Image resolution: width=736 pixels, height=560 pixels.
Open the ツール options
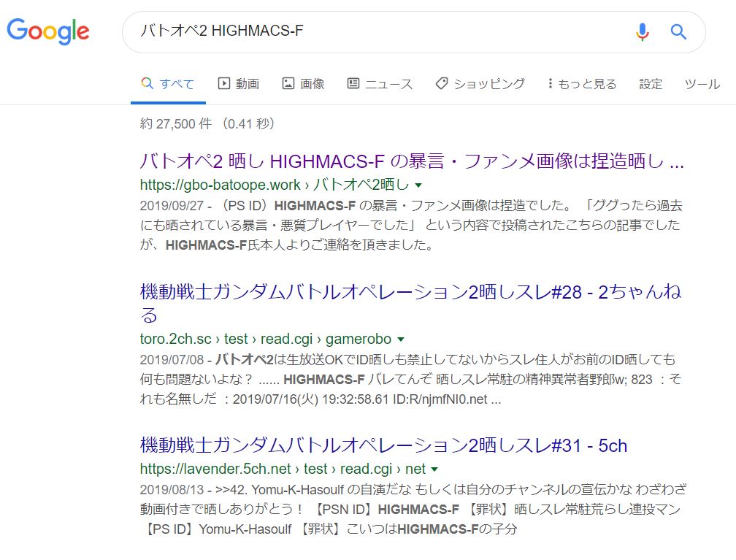702,84
